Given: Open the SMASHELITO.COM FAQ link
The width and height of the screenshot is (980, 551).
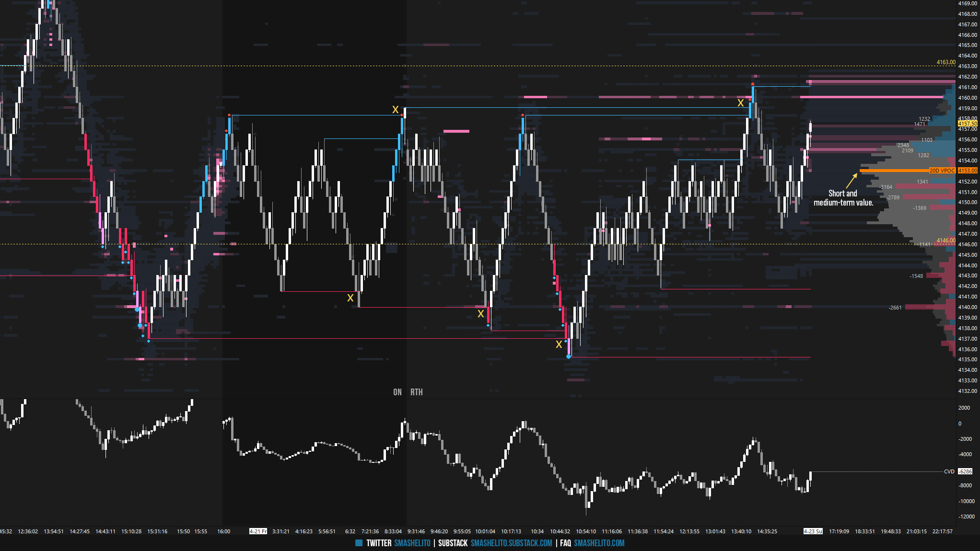Looking at the screenshot, I should pyautogui.click(x=599, y=543).
